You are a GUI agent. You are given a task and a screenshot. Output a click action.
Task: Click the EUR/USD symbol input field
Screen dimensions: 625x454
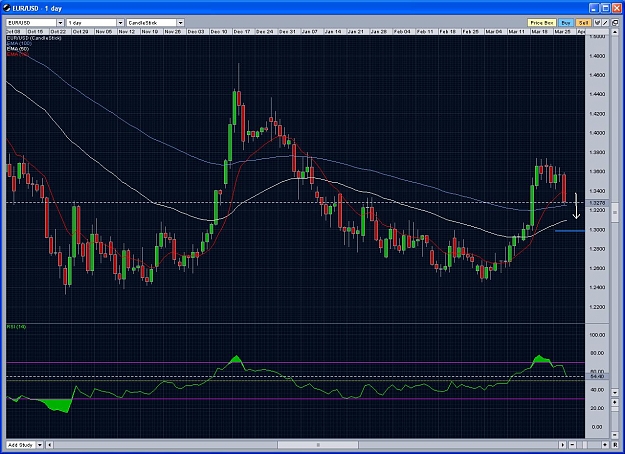tap(31, 23)
